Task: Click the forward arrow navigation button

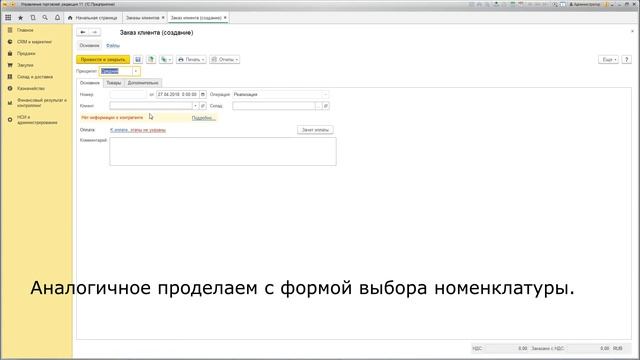Action: [x=95, y=32]
